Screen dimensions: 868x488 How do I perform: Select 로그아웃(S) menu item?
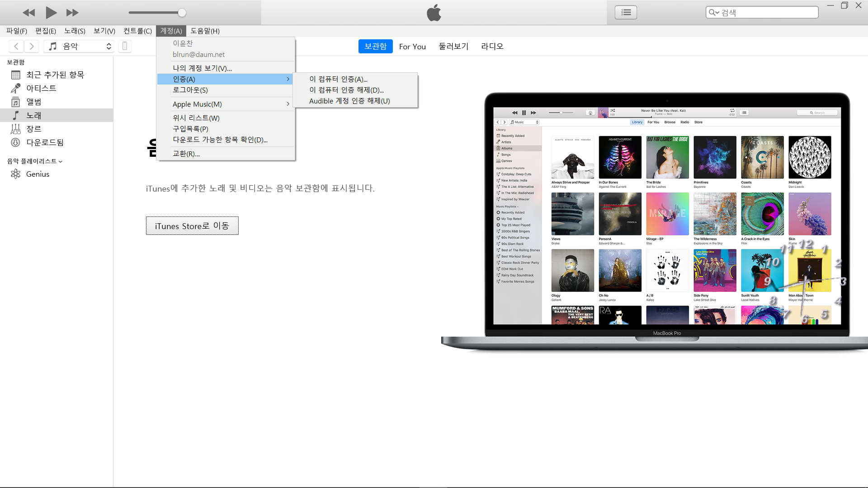pyautogui.click(x=226, y=90)
